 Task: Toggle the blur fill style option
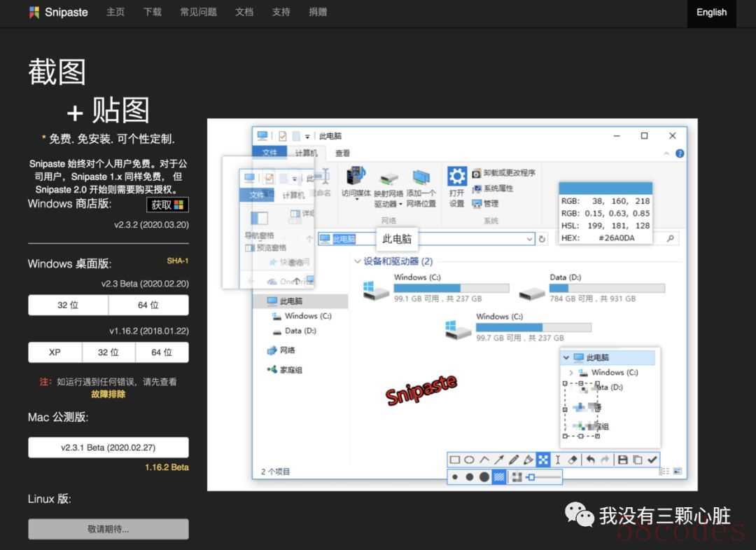[499, 477]
